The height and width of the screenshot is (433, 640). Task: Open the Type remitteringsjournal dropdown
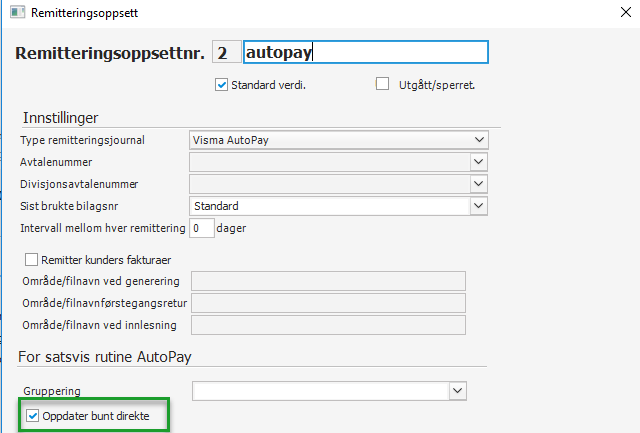point(477,140)
